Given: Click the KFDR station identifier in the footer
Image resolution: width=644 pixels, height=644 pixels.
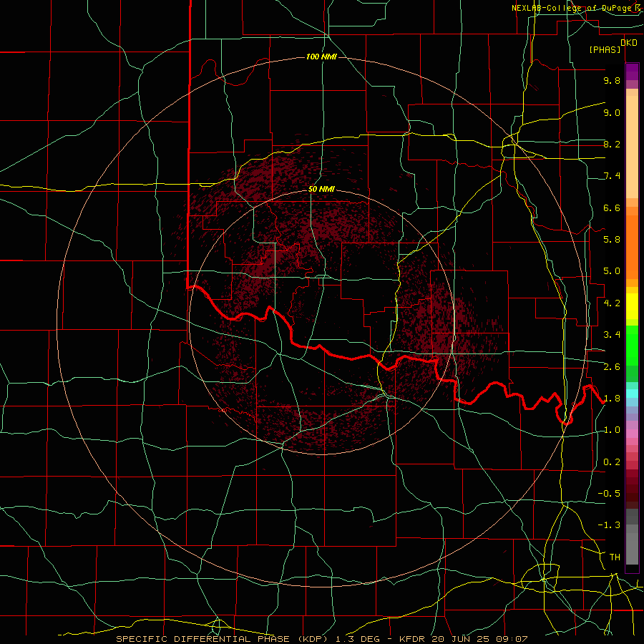Looking at the screenshot, I should coord(412,639).
